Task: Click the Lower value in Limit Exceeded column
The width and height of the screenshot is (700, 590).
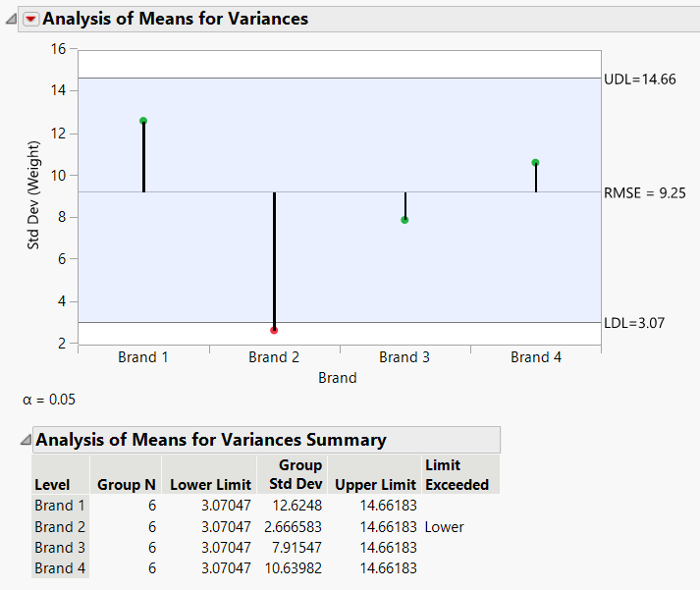Action: 444,526
